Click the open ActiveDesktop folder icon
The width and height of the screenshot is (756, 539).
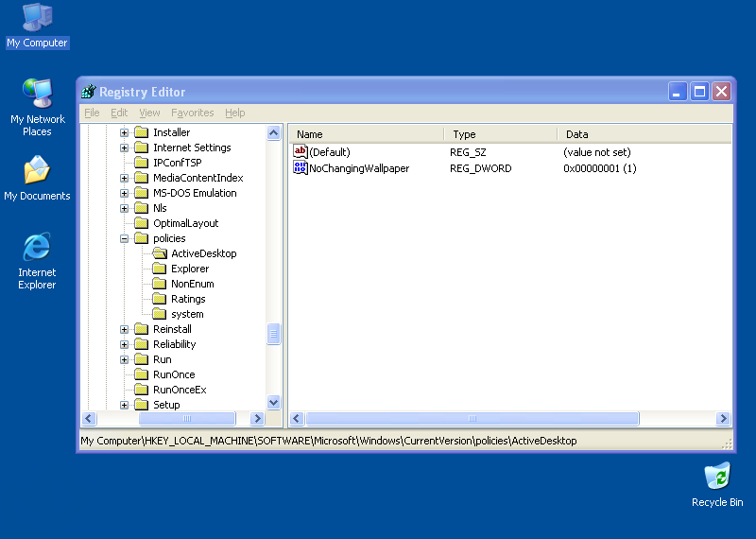[x=160, y=253]
